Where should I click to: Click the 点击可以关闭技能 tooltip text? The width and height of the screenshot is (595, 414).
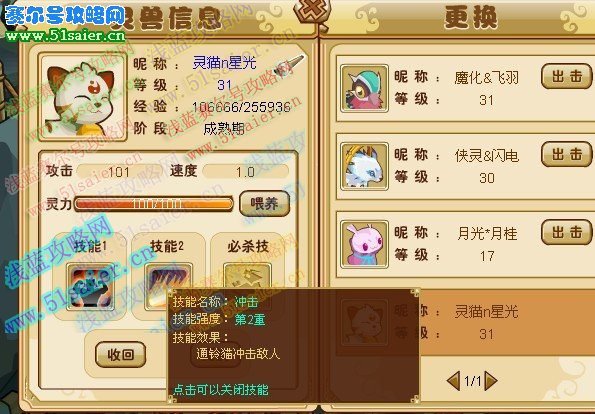click(x=221, y=390)
